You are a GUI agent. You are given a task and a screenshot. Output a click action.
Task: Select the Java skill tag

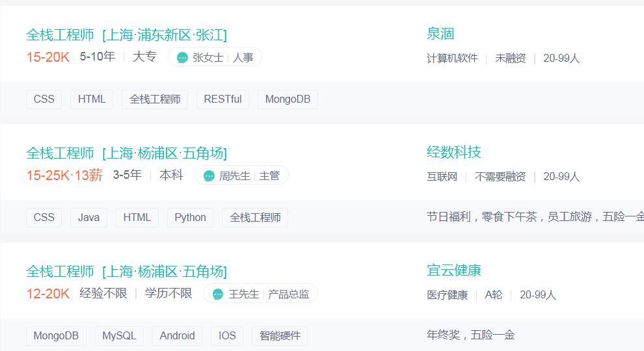[x=88, y=218]
